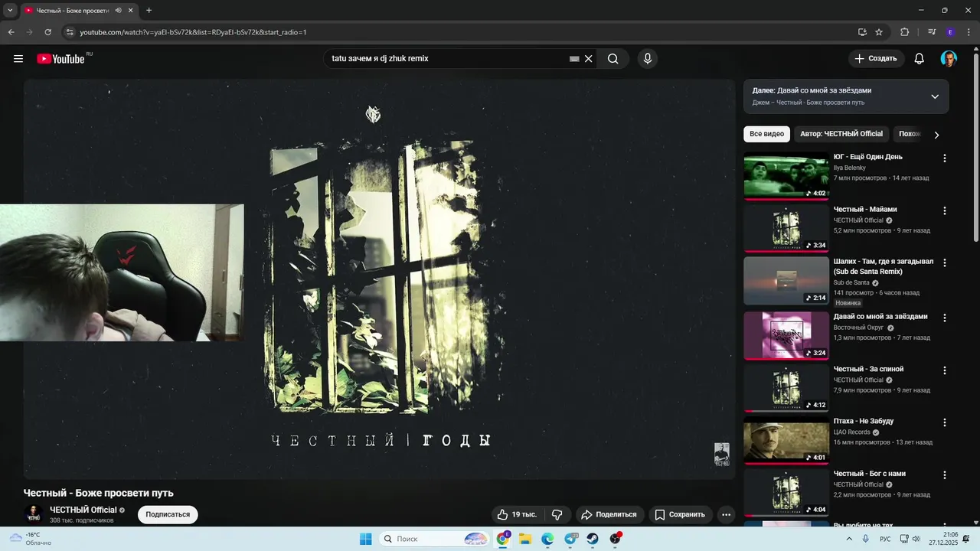
Task: Open Steam from taskbar
Action: 593,539
